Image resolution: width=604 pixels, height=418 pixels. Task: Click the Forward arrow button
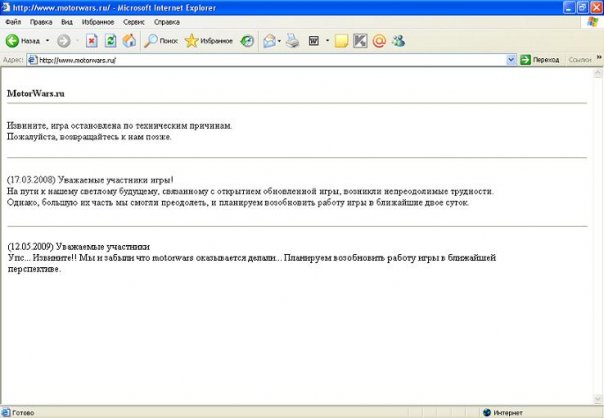click(63, 41)
